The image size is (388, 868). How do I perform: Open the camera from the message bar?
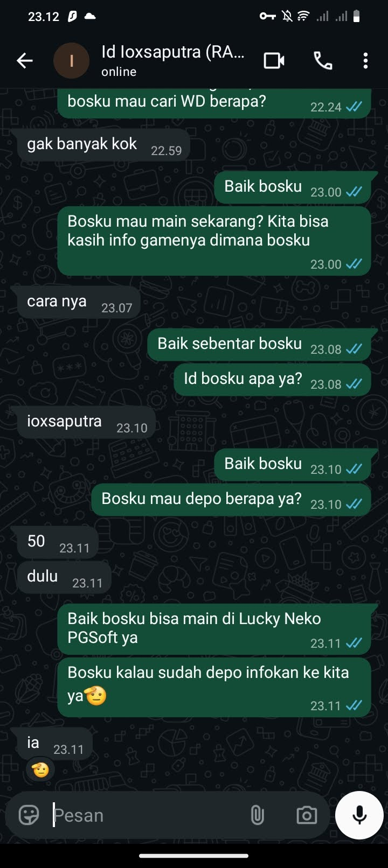(x=307, y=815)
